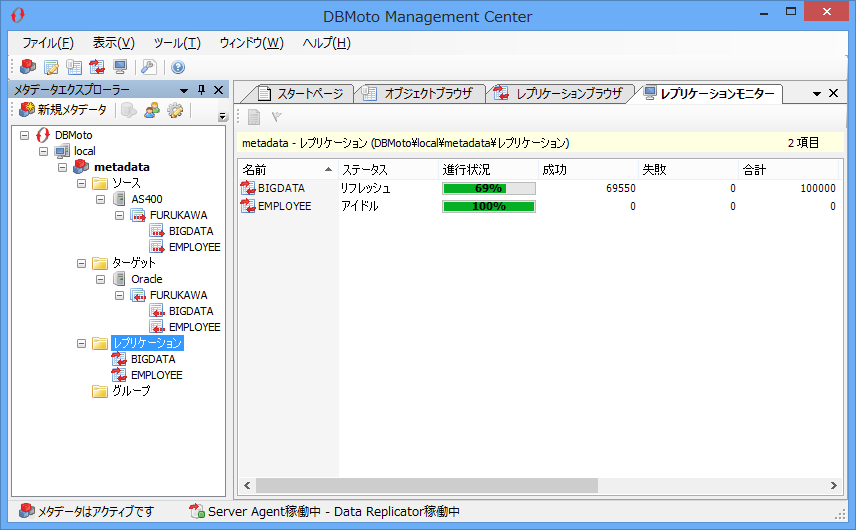Viewport: 856px width, 530px height.
Task: Click the edit note toolbar icon
Action: pos(51,67)
